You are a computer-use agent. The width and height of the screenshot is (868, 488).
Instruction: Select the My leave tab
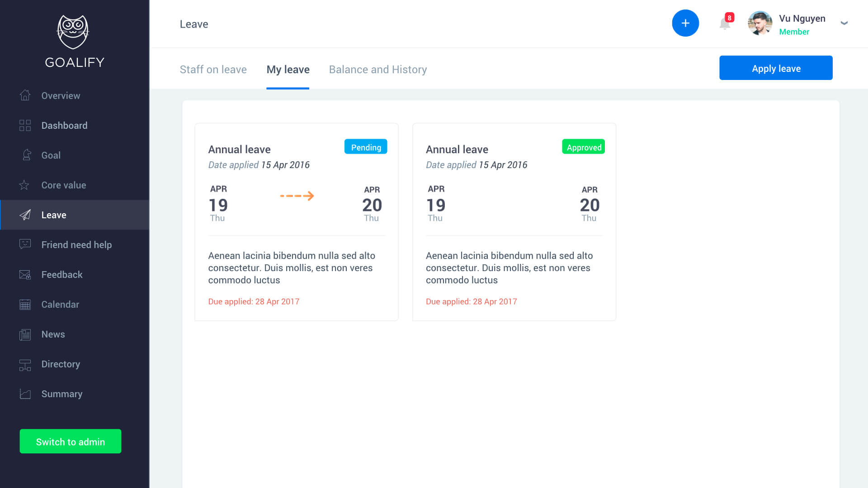[288, 70]
